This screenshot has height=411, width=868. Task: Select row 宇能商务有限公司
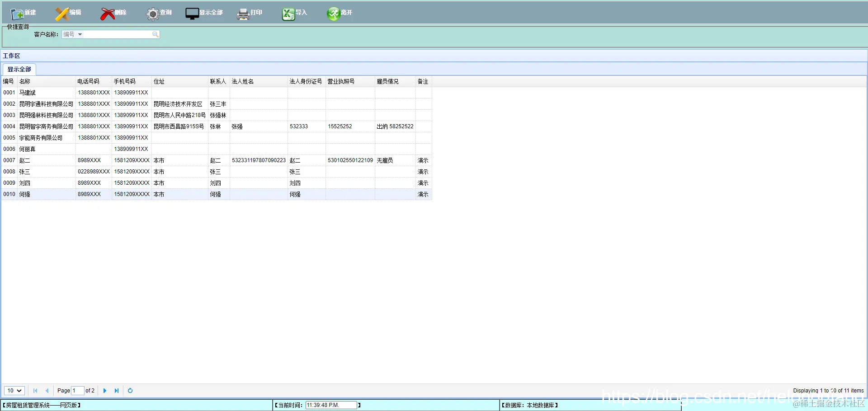coord(217,138)
